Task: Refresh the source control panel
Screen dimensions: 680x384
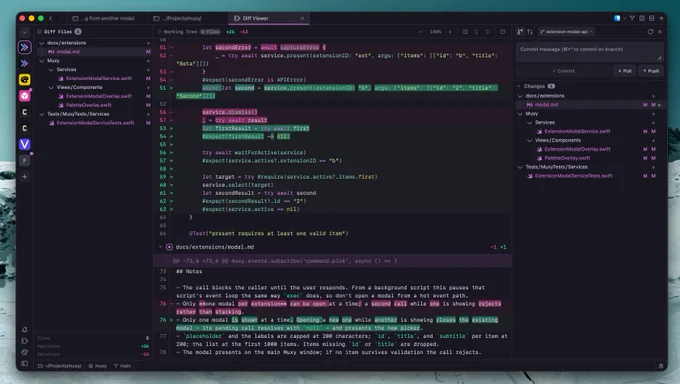Action: point(650,32)
